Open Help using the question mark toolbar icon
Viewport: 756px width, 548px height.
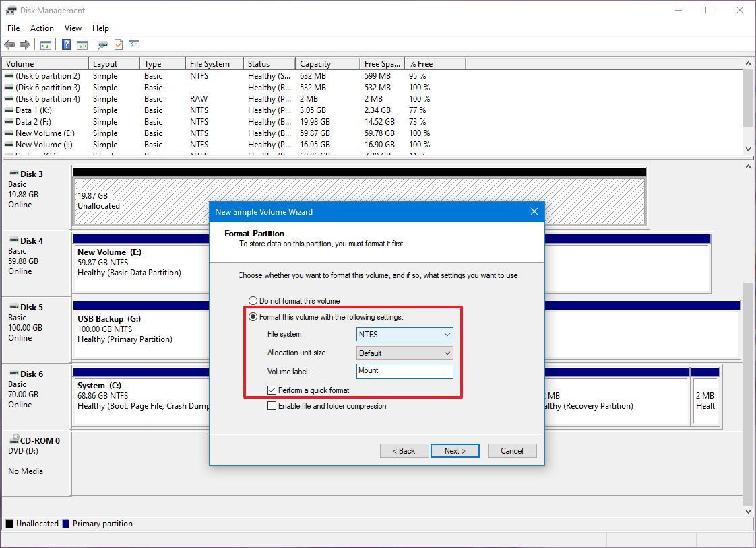point(65,44)
